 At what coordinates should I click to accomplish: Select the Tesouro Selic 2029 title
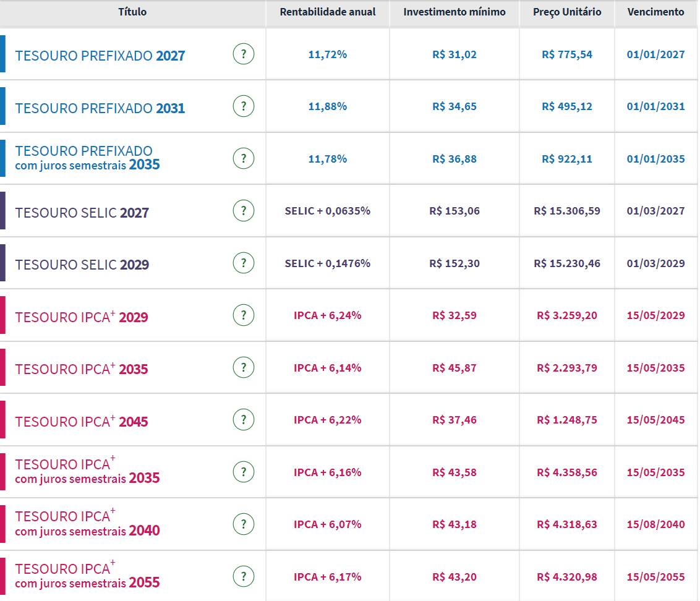click(x=82, y=265)
